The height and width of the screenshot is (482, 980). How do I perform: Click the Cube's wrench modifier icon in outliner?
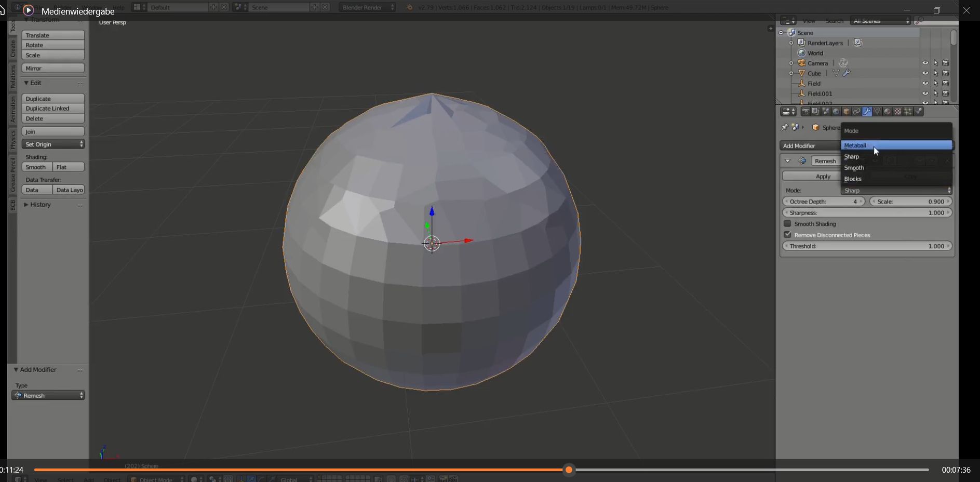point(847,73)
